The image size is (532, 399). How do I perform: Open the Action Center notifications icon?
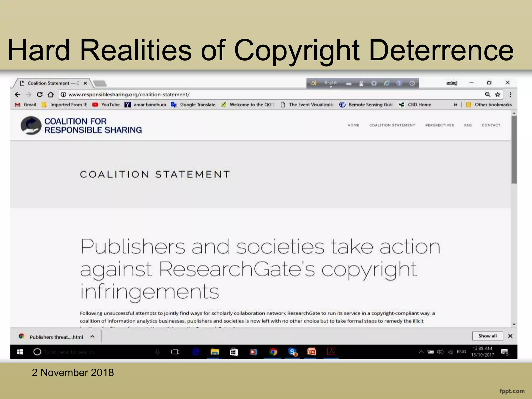(x=504, y=352)
